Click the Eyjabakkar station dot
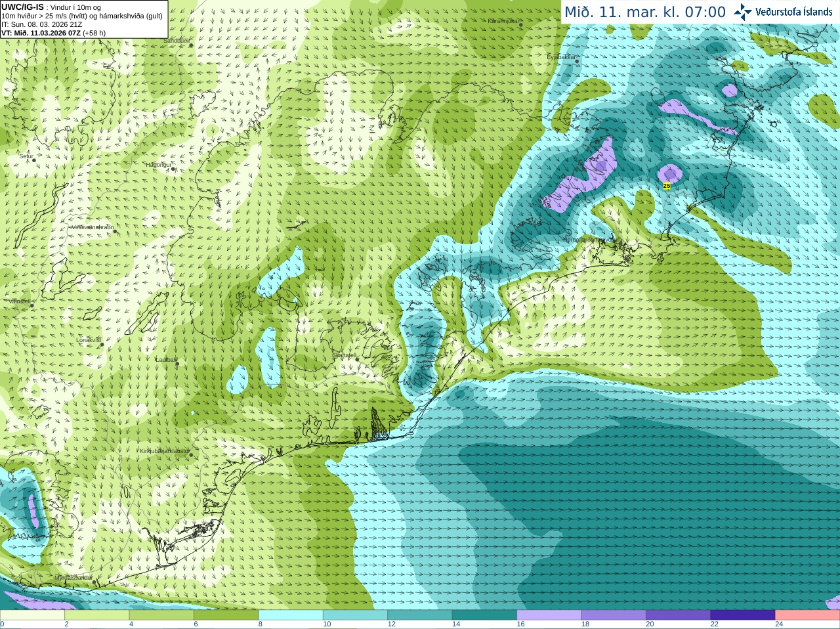Viewport: 840px width, 629px height. coord(577,61)
